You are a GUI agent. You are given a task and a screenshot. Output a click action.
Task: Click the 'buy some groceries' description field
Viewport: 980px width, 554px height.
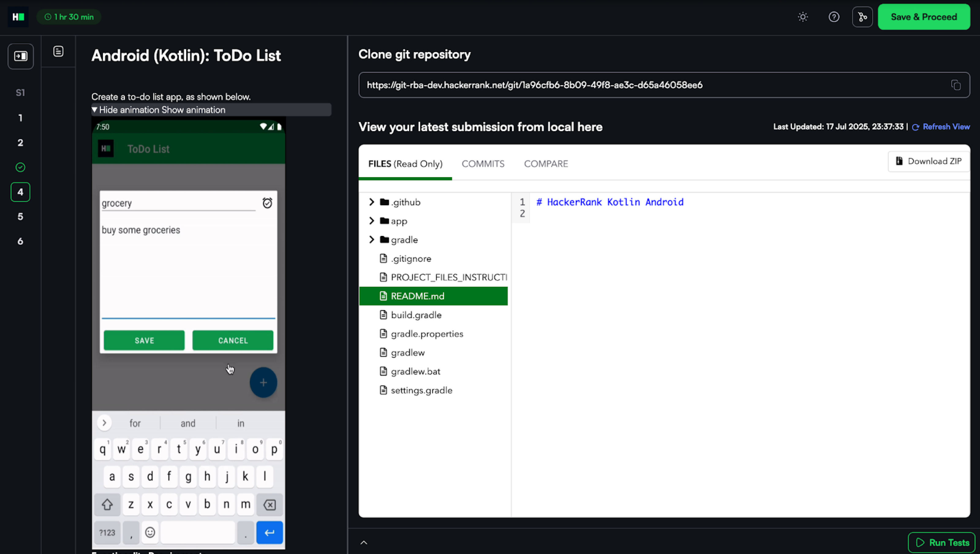coord(188,270)
